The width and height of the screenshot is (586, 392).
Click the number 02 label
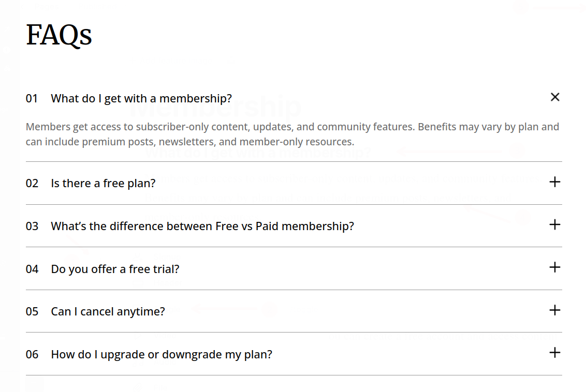pyautogui.click(x=32, y=183)
